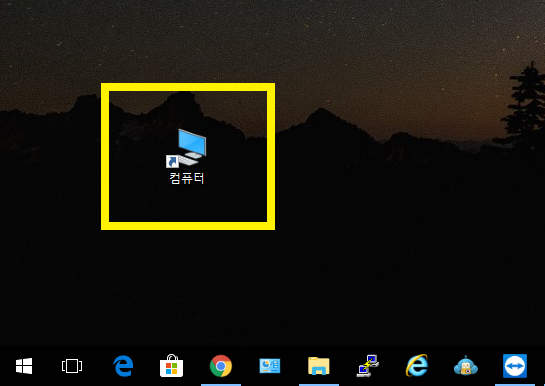This screenshot has width=545, height=386.
Task: Open the Windows Start menu
Action: 24,366
